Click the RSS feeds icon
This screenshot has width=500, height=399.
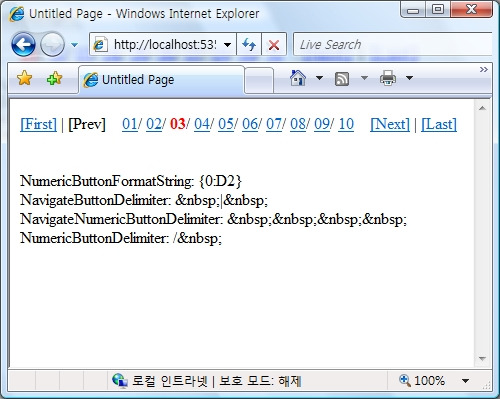(x=342, y=79)
